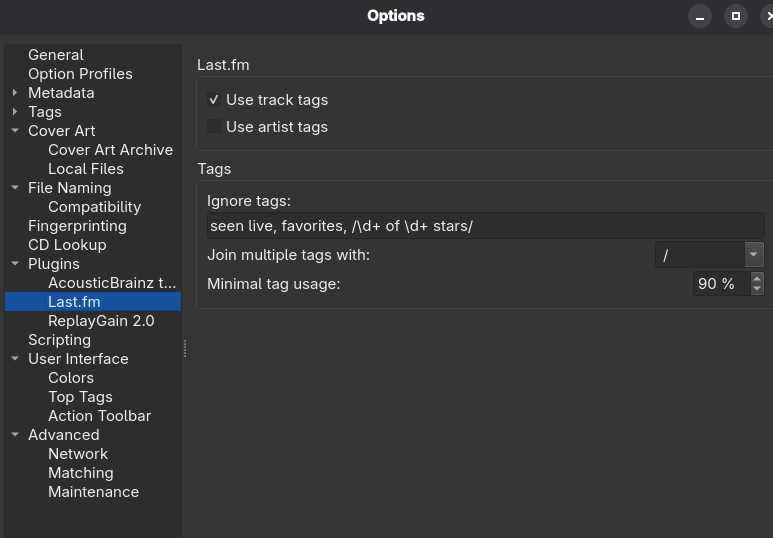Expand the Metadata tree node
Image resolution: width=773 pixels, height=538 pixels.
tap(15, 93)
